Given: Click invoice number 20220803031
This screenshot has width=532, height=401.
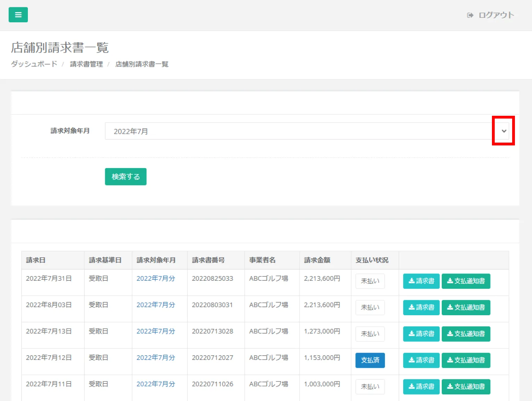Looking at the screenshot, I should 212,305.
